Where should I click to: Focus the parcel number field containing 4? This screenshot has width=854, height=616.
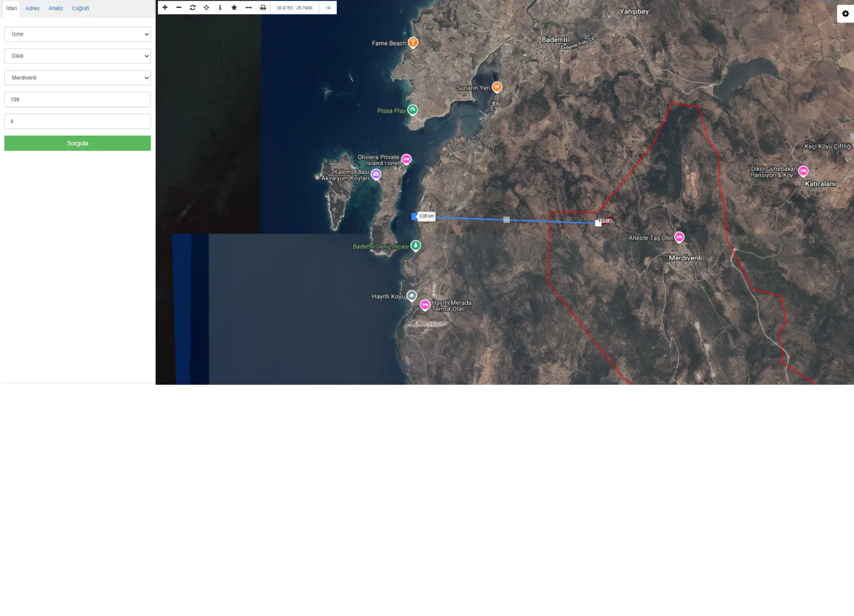[77, 121]
